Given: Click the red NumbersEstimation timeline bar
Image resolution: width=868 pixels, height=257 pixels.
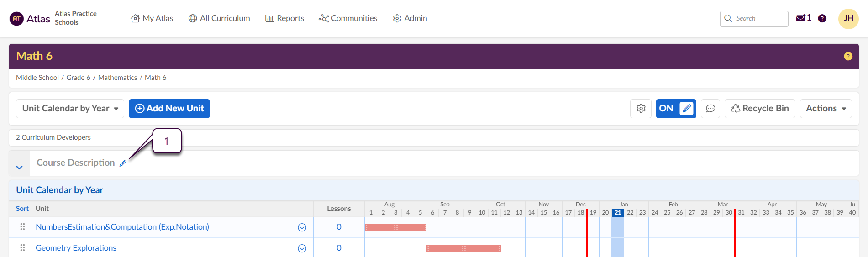Looking at the screenshot, I should click(x=395, y=227).
